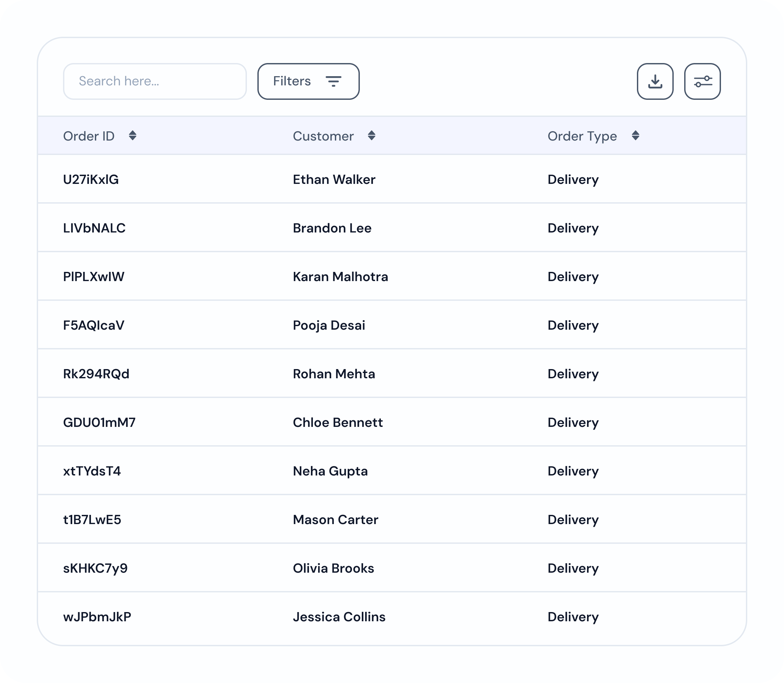Image resolution: width=784 pixels, height=683 pixels.
Task: Click Delivery in Karan Malhotra's row
Action: [x=573, y=277]
